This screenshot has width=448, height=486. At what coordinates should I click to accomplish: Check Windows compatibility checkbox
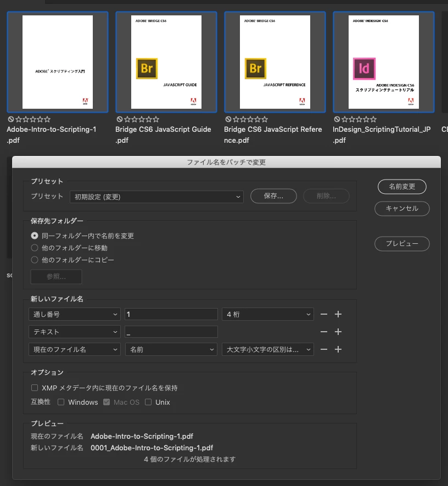point(61,403)
